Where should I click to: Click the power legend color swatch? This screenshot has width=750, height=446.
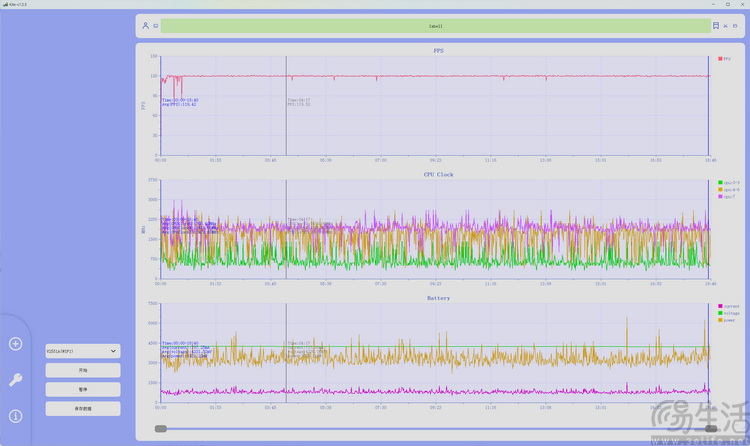720,320
